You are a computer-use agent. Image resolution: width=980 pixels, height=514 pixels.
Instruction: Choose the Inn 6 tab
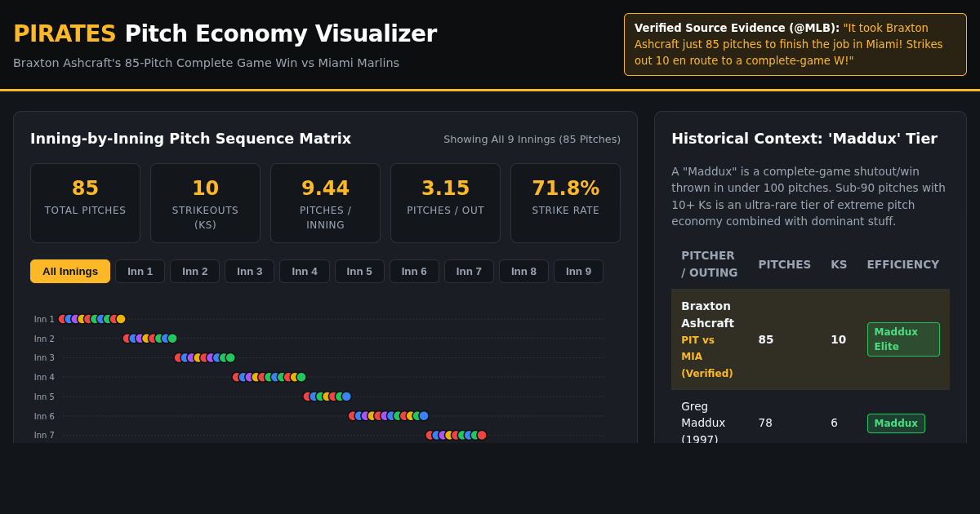coord(414,271)
